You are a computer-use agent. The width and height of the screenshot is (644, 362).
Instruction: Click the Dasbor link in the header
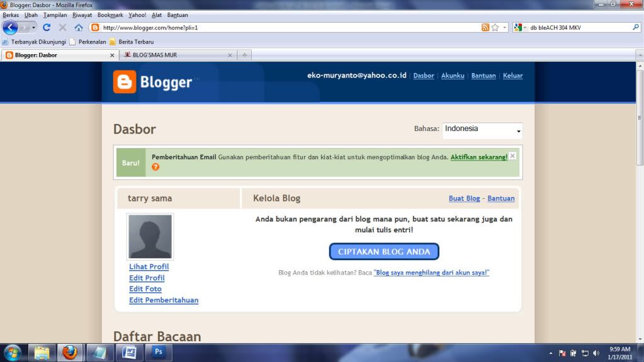pos(424,76)
